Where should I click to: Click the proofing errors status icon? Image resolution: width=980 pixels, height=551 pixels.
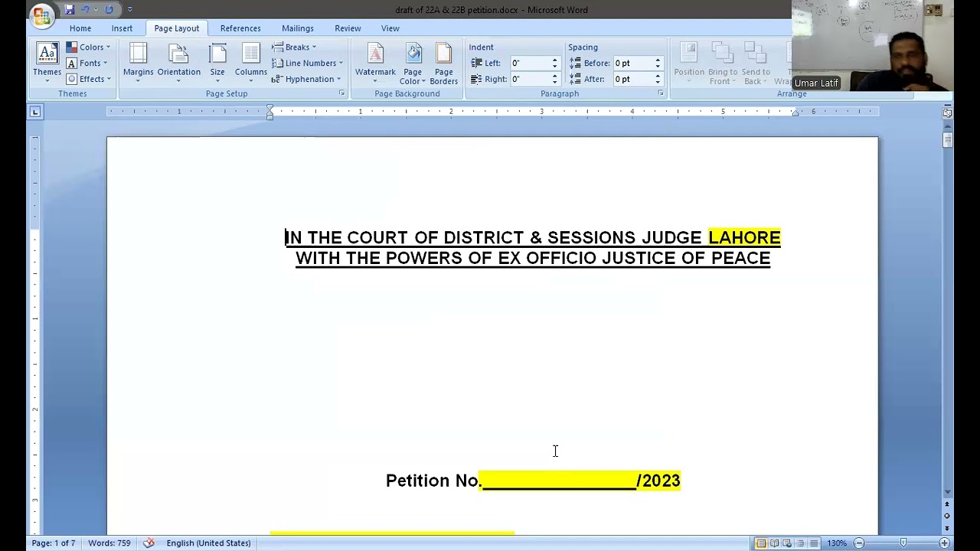[149, 543]
